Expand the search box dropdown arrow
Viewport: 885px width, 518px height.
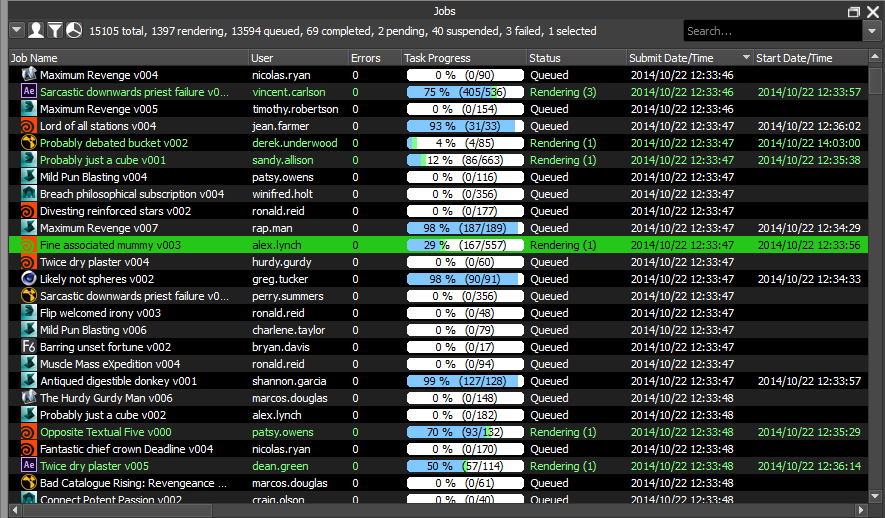tap(871, 31)
